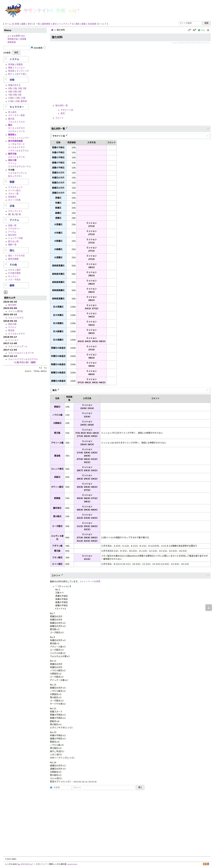The height and width of the screenshot is (868, 214).
Task: Click anchor link icon on コメント header
Action: point(208,575)
